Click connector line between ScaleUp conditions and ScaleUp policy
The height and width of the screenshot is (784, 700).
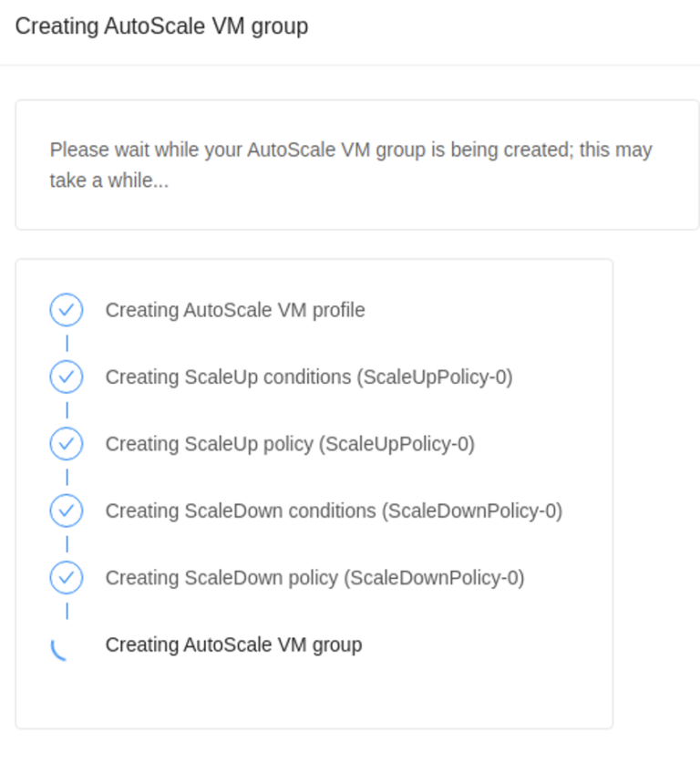point(67,410)
